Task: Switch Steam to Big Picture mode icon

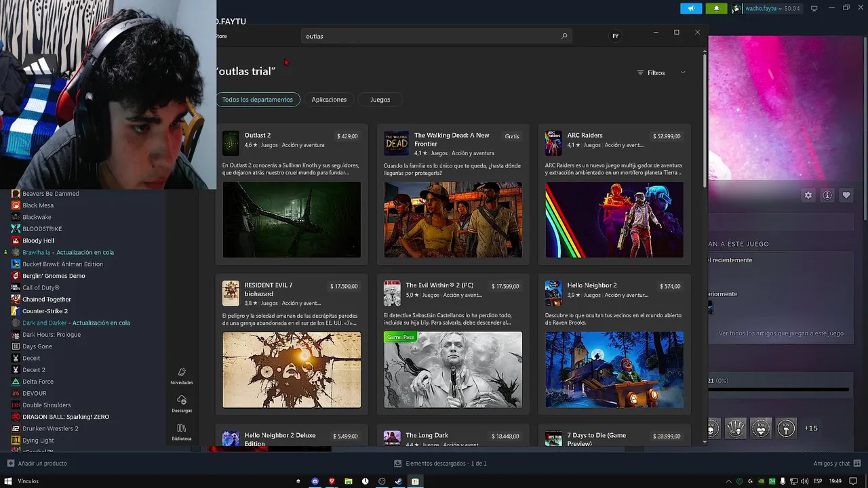Action: pyautogui.click(x=814, y=8)
